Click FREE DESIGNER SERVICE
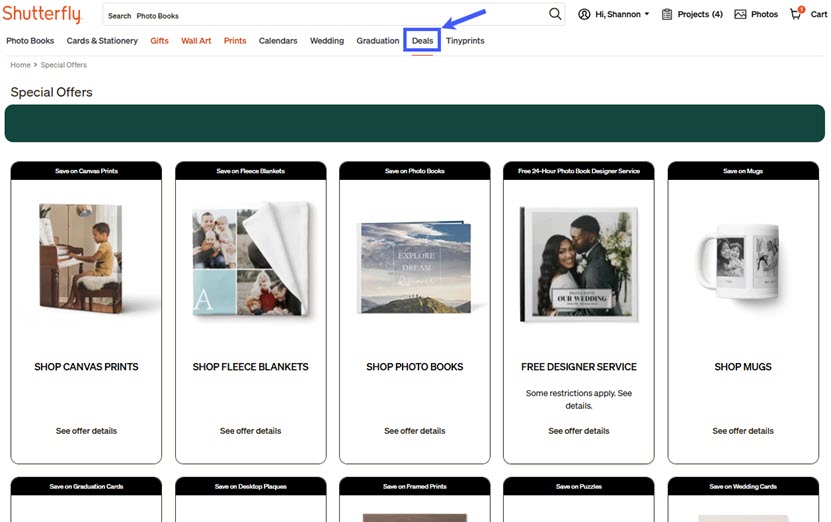Viewport: 831px width, 522px height. pyautogui.click(x=579, y=367)
